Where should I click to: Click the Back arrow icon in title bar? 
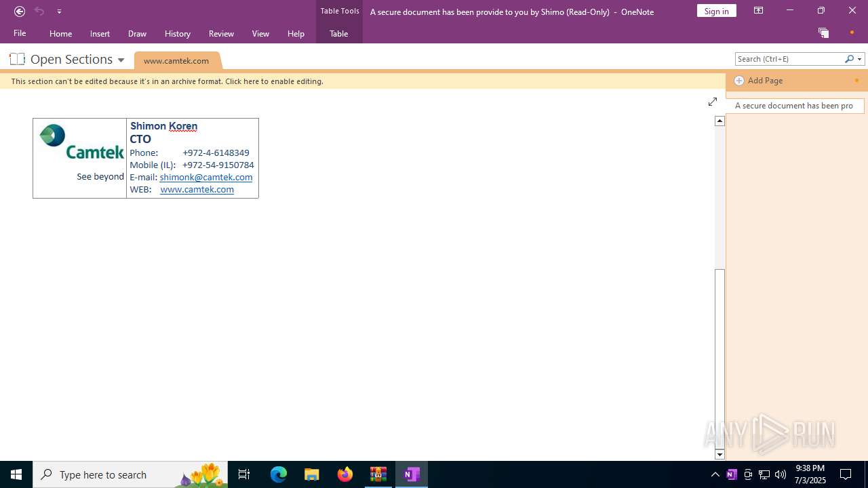point(20,11)
